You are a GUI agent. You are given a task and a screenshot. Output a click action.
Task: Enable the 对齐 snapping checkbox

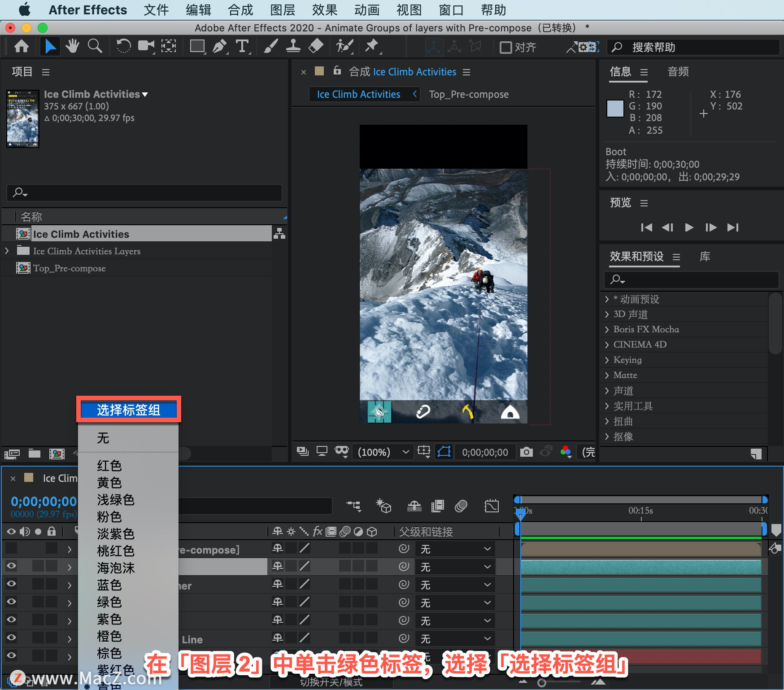[505, 47]
